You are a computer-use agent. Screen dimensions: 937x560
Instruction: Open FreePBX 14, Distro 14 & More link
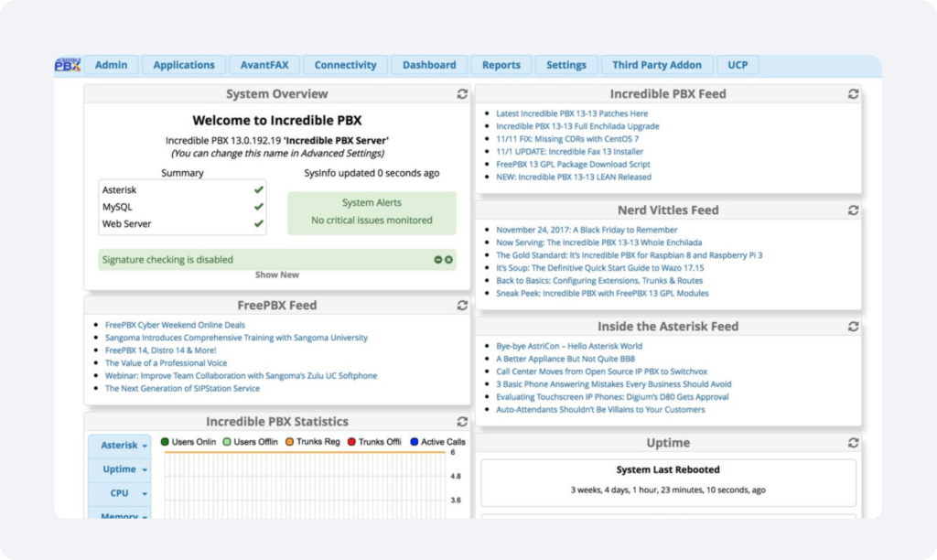[x=161, y=350]
